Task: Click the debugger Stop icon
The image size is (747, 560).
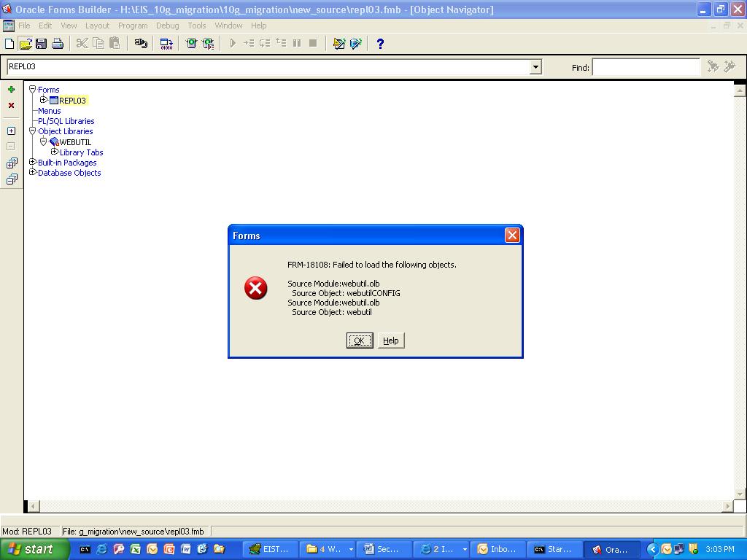Action: [x=313, y=44]
